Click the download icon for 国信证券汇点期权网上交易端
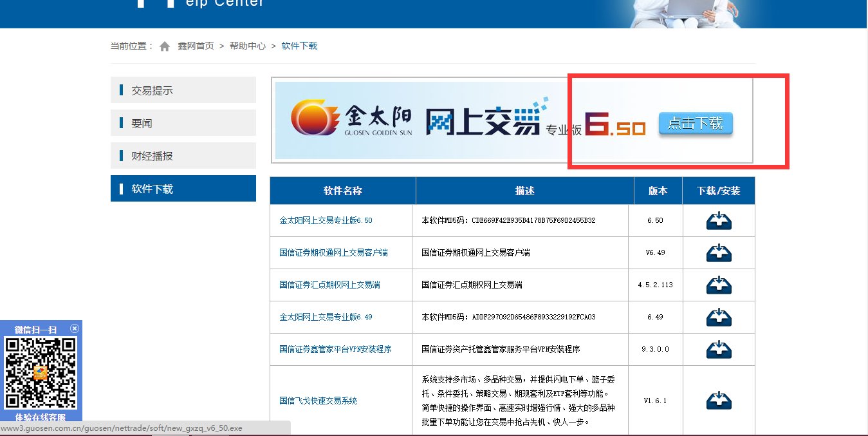Screen dimensions: 868x436 (x=719, y=285)
